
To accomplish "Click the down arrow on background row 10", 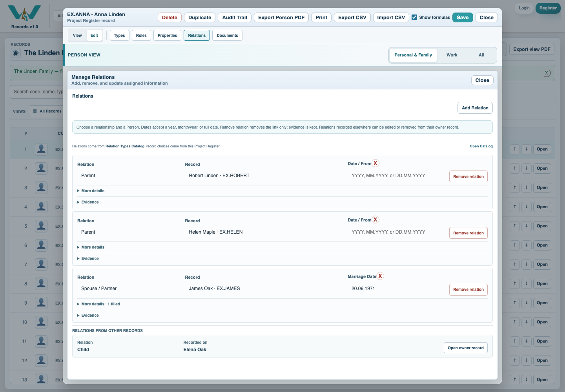I will pos(527,322).
